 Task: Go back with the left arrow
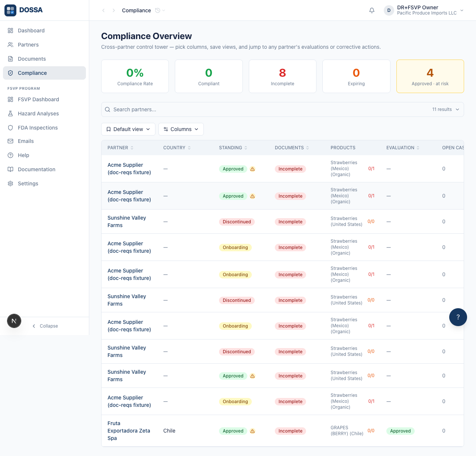[x=103, y=10]
